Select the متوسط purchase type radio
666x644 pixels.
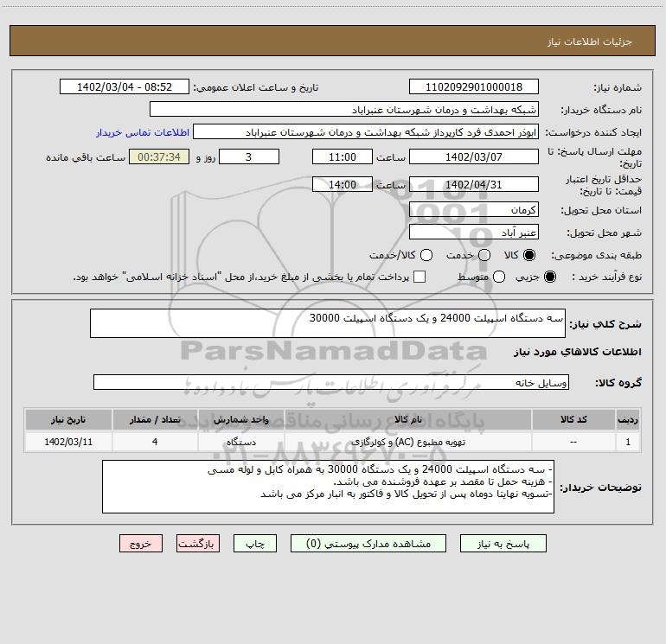coord(499,277)
